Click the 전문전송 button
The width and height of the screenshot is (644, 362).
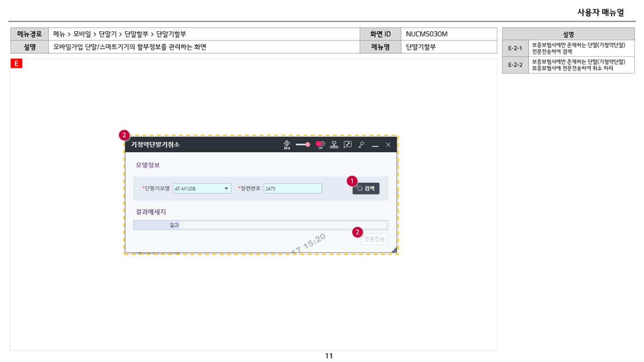click(x=374, y=239)
